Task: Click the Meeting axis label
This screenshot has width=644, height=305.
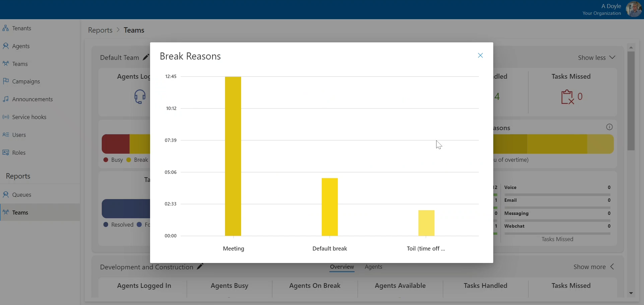Action: click(233, 249)
